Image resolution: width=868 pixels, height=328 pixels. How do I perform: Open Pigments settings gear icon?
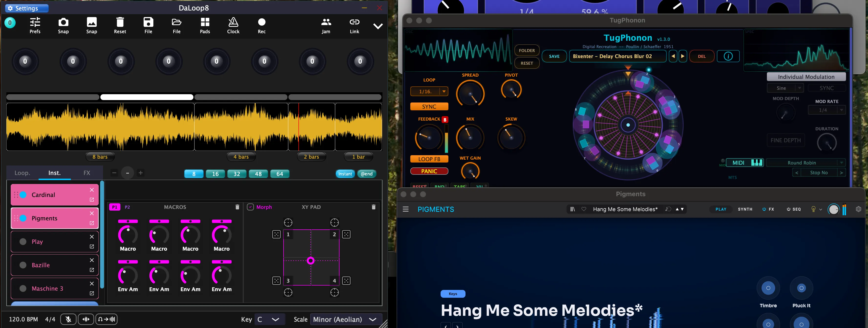[858, 209]
